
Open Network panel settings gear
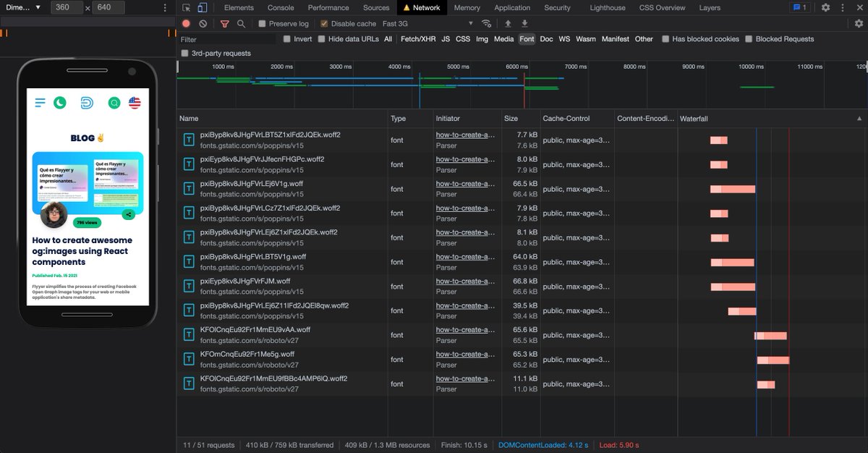tap(859, 23)
